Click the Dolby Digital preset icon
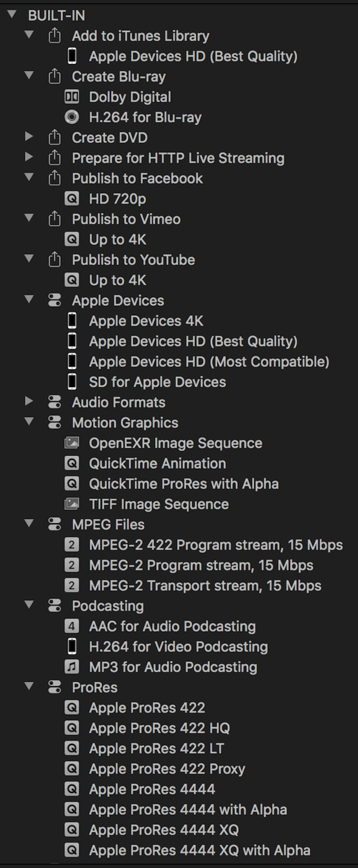 coord(72,97)
